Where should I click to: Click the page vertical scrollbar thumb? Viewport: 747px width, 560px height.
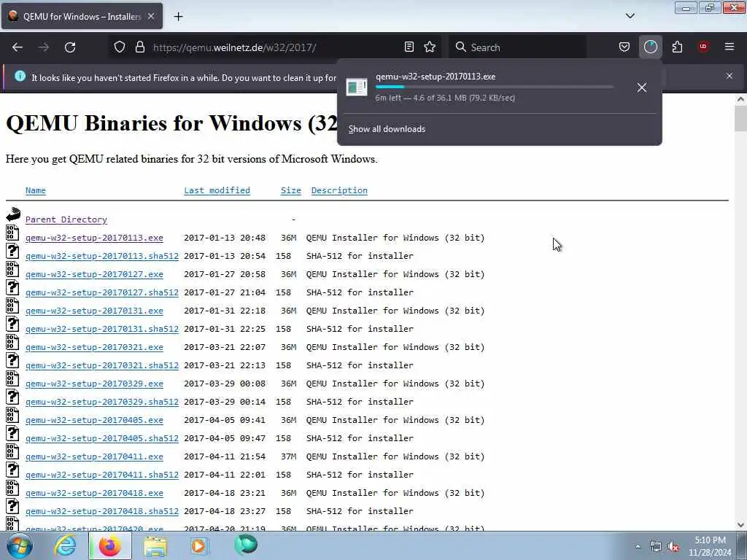pos(740,118)
